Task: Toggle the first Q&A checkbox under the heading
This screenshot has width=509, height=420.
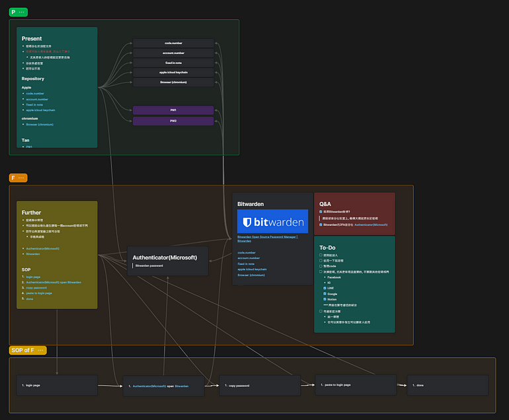Action: coord(321,211)
